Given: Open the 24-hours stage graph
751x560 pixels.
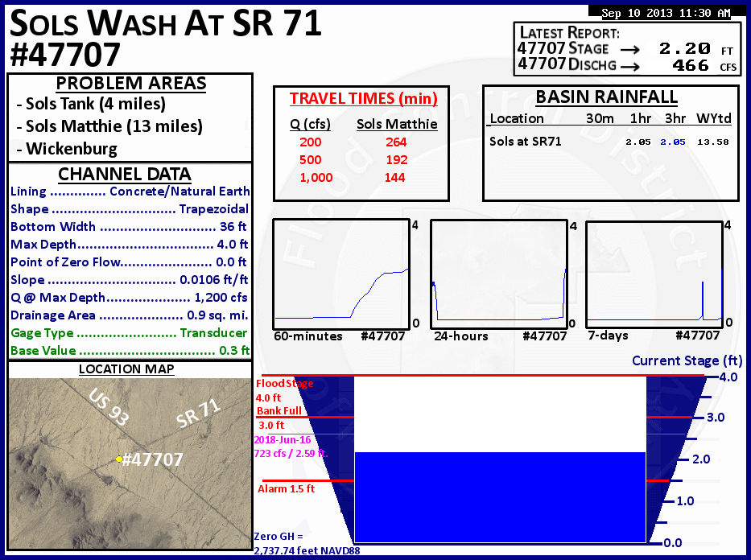Looking at the screenshot, I should click(x=499, y=273).
